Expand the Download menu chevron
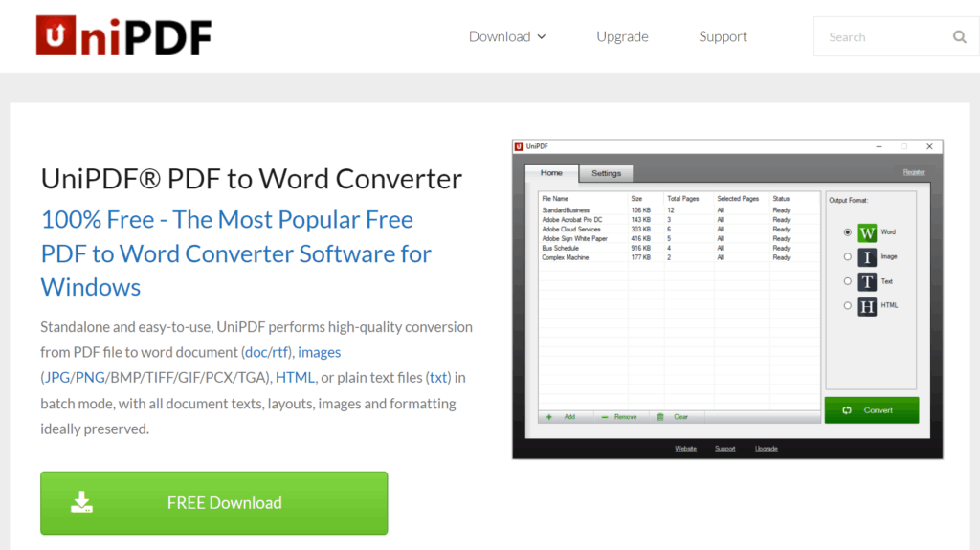The height and width of the screenshot is (550, 980). (x=542, y=37)
